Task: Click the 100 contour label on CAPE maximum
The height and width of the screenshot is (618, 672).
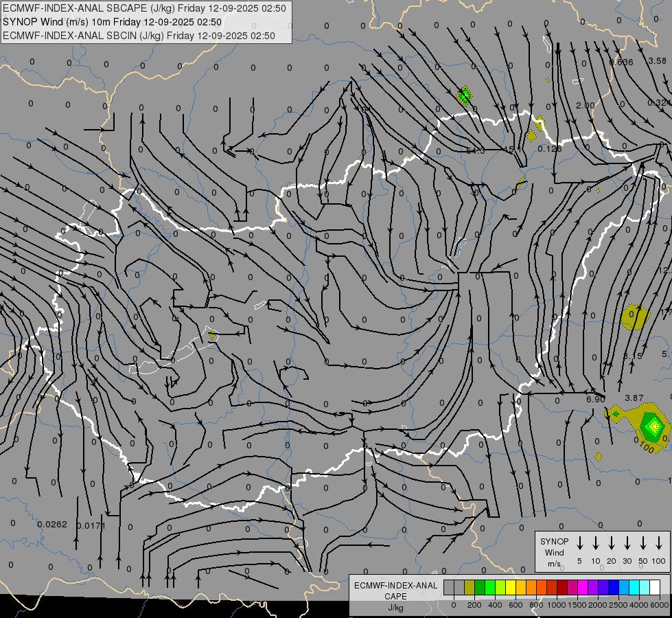Action: click(x=647, y=447)
